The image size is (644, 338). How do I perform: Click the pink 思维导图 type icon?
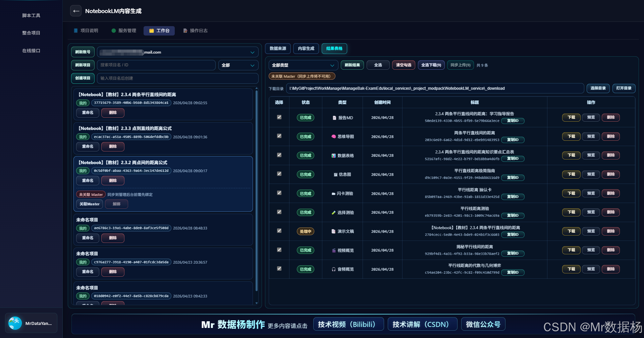334,137
